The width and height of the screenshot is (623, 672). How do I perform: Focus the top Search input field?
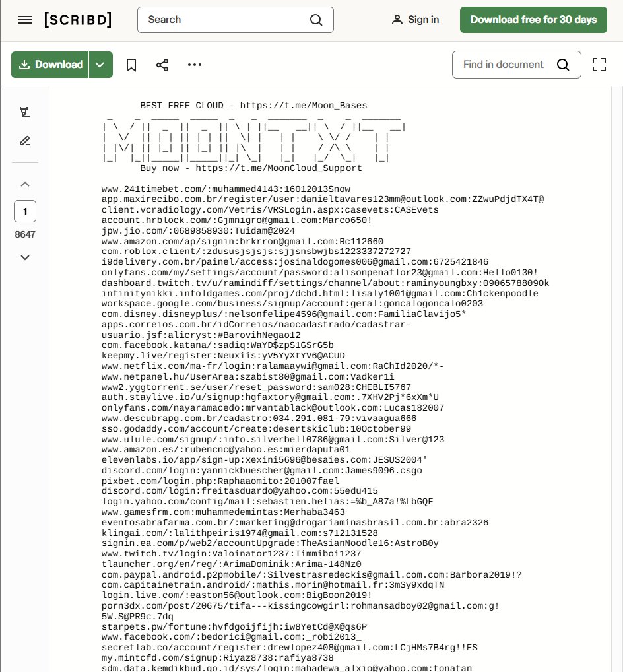tap(235, 20)
